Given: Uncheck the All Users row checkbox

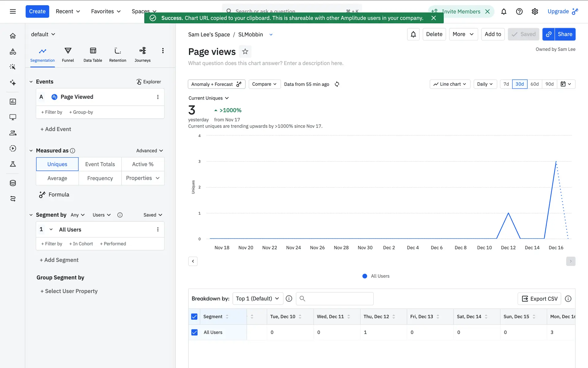Looking at the screenshot, I should tap(194, 332).
